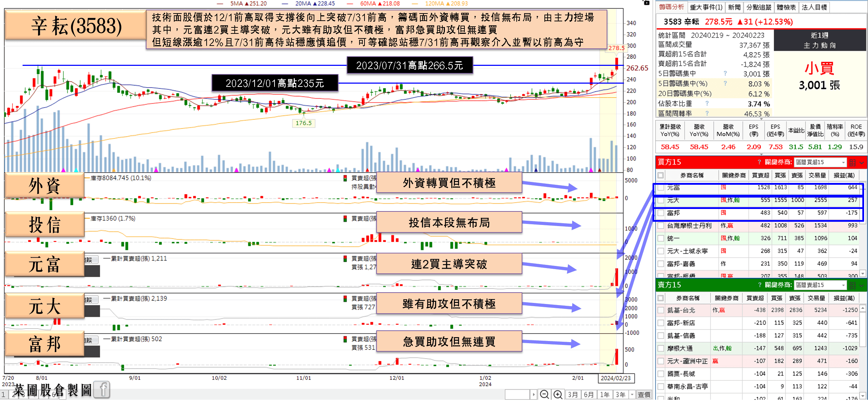Click the 176.5 low price label
Viewport: 868px width, 409px height.
coord(303,123)
